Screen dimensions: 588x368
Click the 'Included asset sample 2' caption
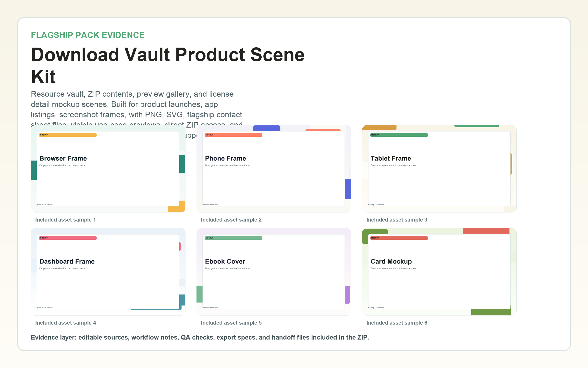click(231, 220)
